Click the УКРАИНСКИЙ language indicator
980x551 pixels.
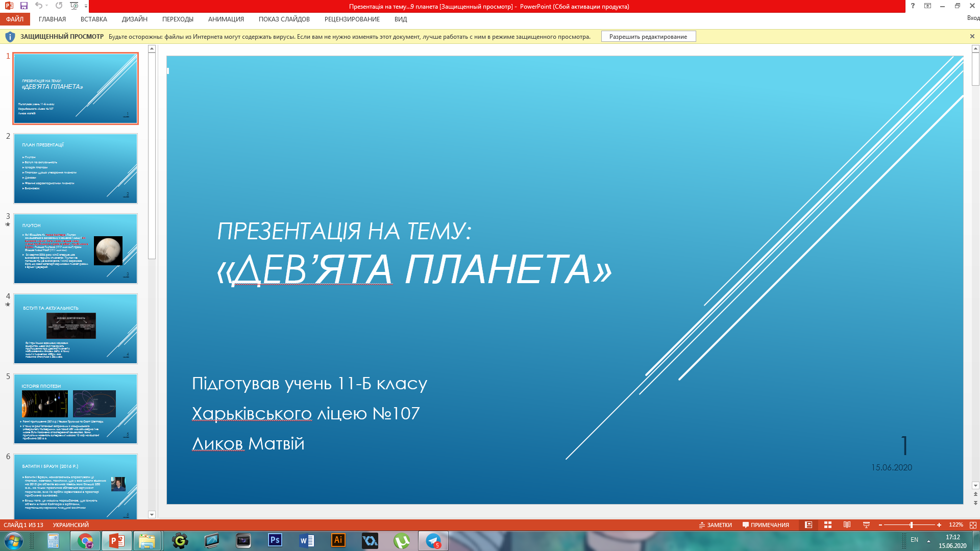pyautogui.click(x=71, y=525)
